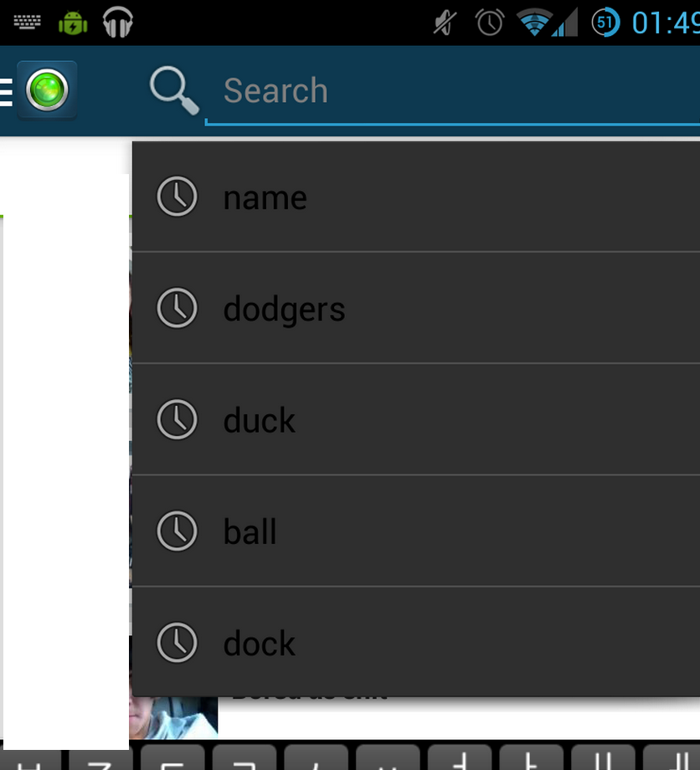This screenshot has width=700, height=770.
Task: Tap the history clock icon beside "dock"
Action: 177,642
